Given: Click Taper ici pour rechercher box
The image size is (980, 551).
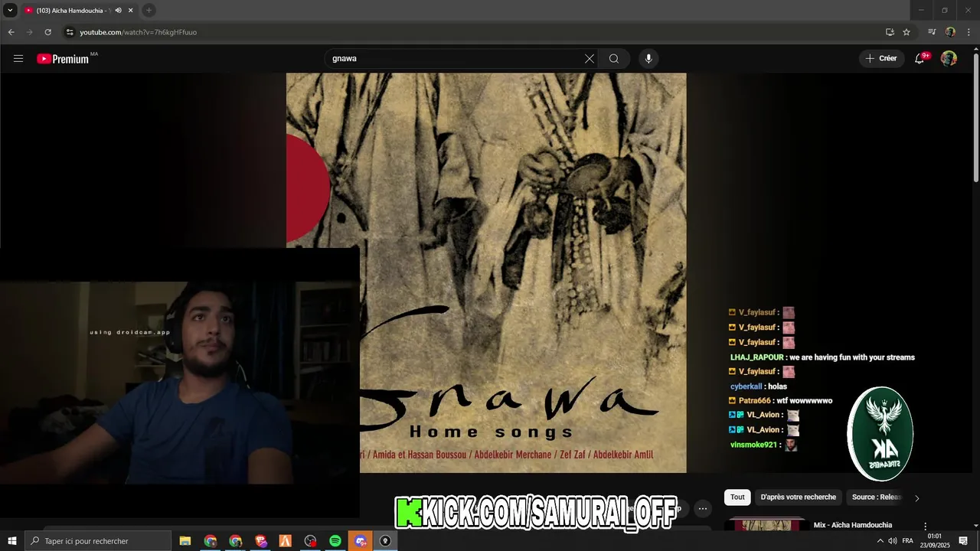Looking at the screenshot, I should 98,541.
